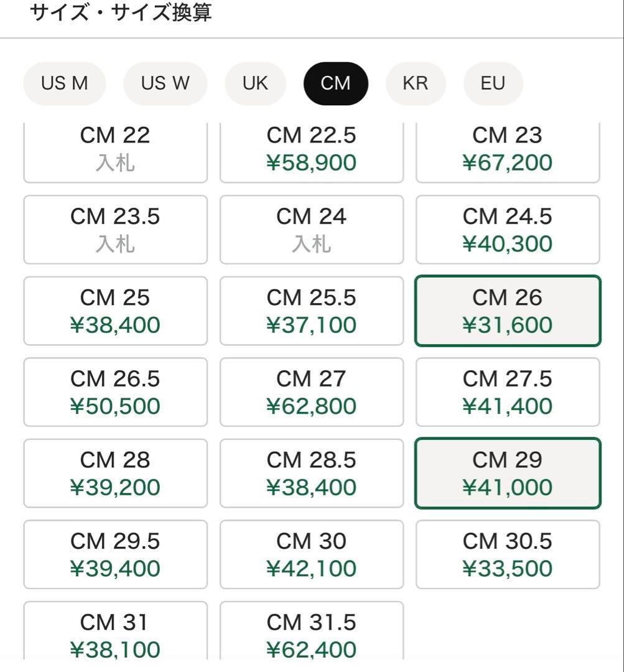Change size conversion to KR

click(x=416, y=83)
